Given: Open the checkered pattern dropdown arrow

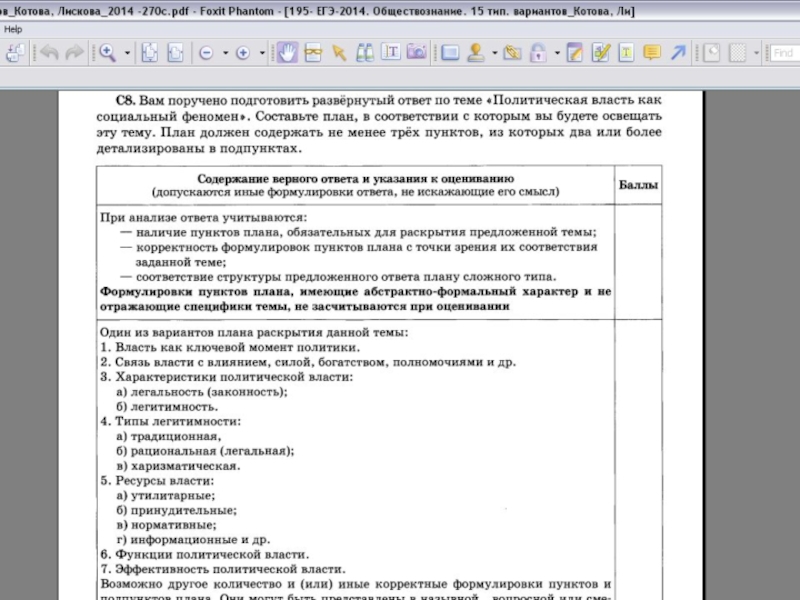Looking at the screenshot, I should [x=756, y=53].
